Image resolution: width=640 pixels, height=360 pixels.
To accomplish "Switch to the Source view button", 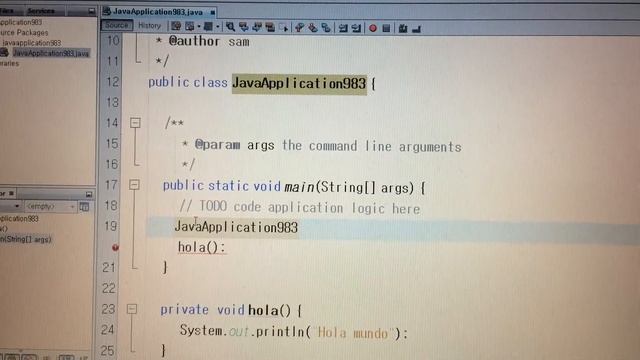I will [x=117, y=25].
